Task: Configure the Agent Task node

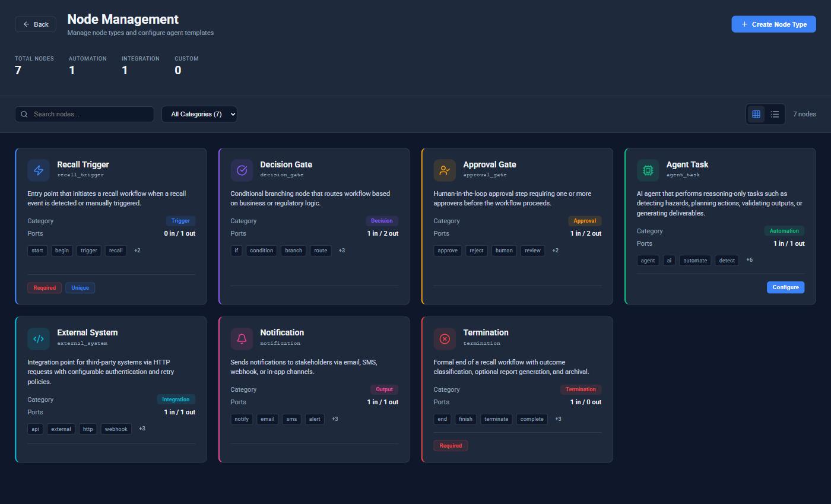Action: point(785,287)
